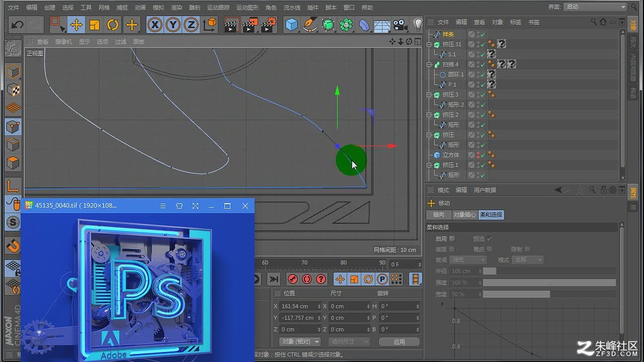Open the generators (Subdivision Surface) icon

(328, 25)
